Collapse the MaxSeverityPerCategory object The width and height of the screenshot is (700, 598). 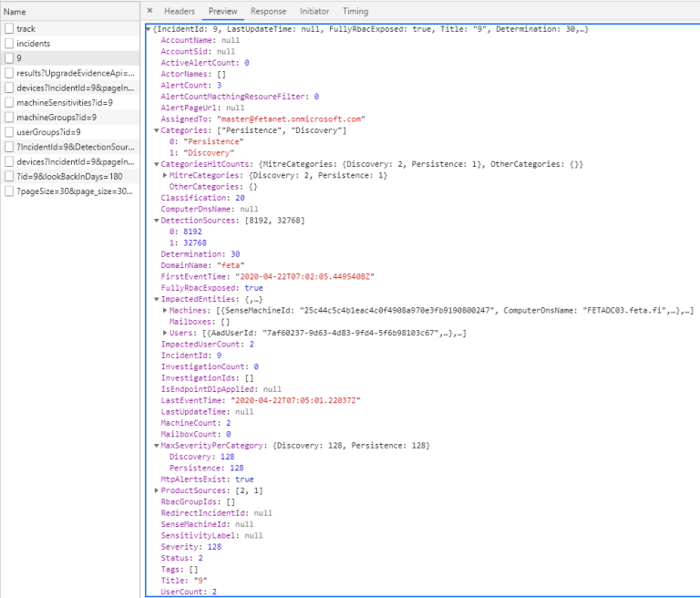click(x=156, y=446)
